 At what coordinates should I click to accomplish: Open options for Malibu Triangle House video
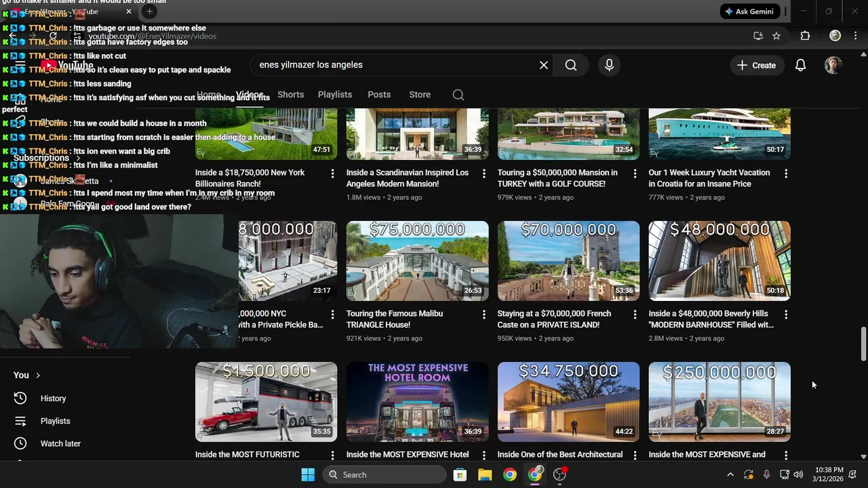(484, 314)
